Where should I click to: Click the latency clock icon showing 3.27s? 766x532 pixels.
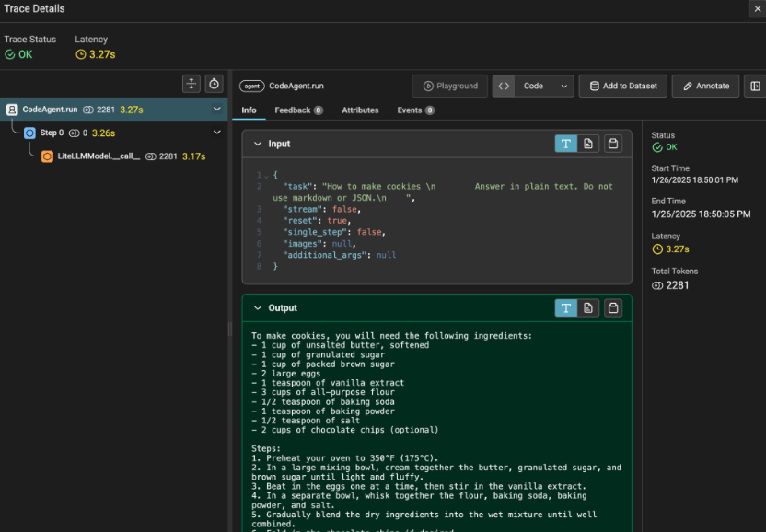(82, 54)
